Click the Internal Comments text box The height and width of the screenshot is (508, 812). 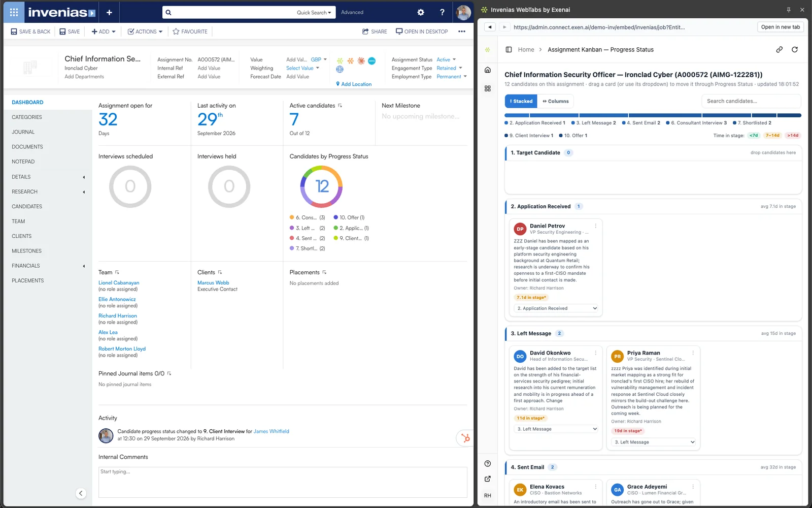pyautogui.click(x=283, y=482)
